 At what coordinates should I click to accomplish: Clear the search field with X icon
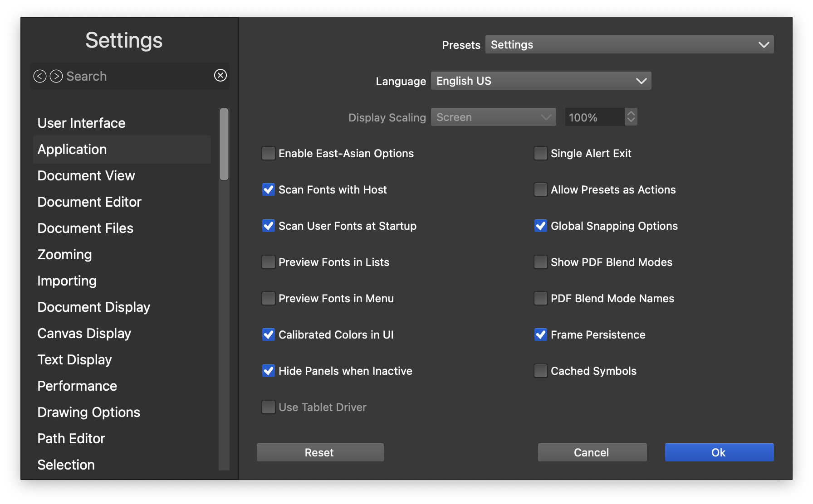[220, 75]
